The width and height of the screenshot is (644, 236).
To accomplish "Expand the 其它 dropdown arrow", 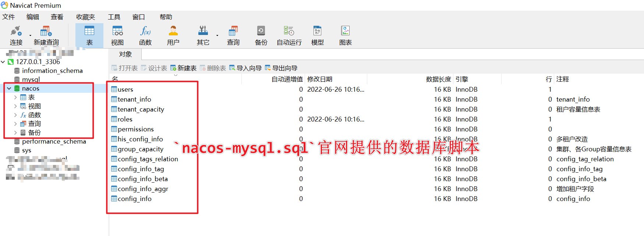I will pyautogui.click(x=217, y=36).
